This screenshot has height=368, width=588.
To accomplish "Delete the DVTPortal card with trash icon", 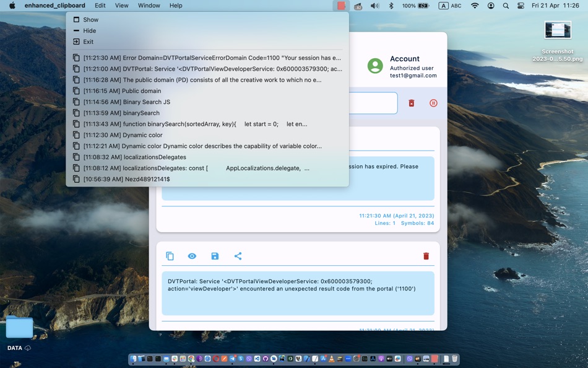I will (426, 256).
